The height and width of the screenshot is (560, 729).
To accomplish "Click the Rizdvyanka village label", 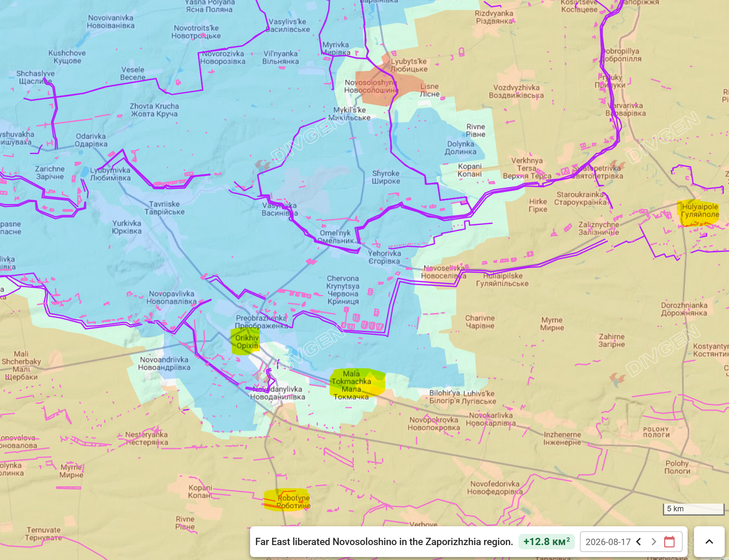I will [494, 17].
